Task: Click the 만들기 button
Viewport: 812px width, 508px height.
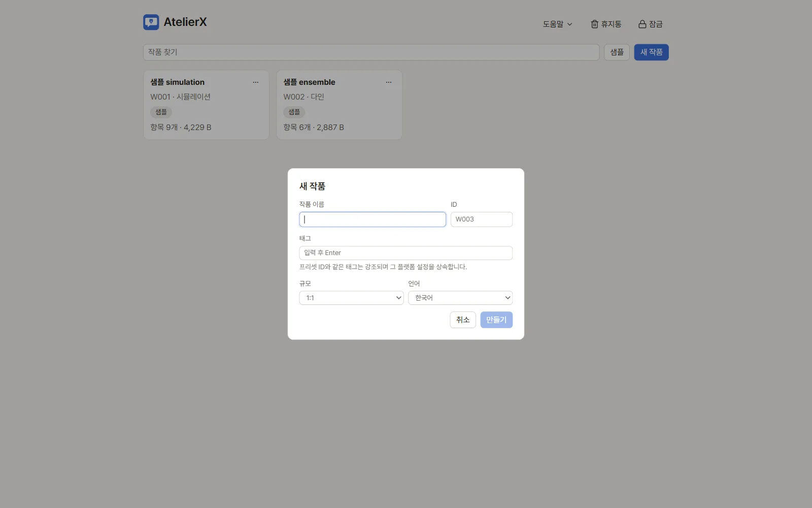Action: pos(496,320)
